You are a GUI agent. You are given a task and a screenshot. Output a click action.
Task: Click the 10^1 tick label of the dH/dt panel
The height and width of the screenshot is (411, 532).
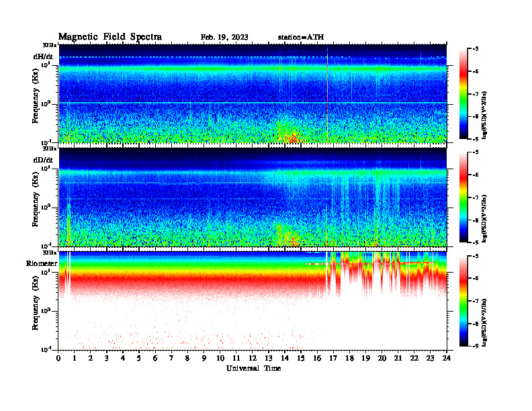pos(46,64)
